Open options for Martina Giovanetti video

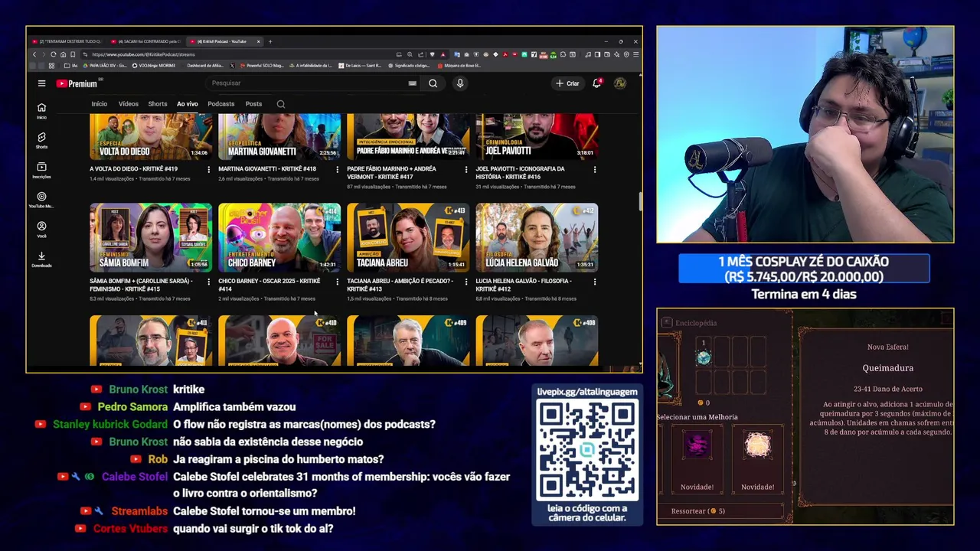(x=337, y=170)
